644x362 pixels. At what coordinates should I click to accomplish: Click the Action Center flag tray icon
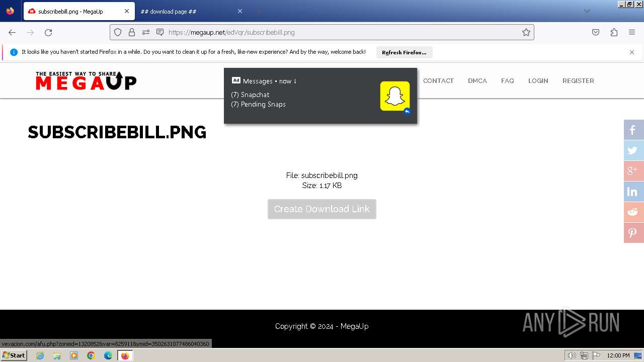pyautogui.click(x=596, y=355)
